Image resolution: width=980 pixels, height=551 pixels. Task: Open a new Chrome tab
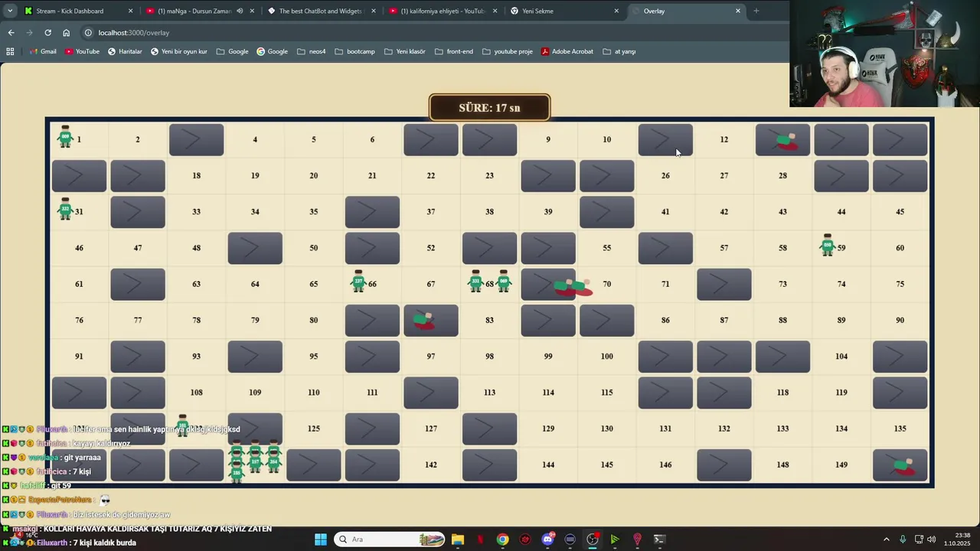point(756,11)
